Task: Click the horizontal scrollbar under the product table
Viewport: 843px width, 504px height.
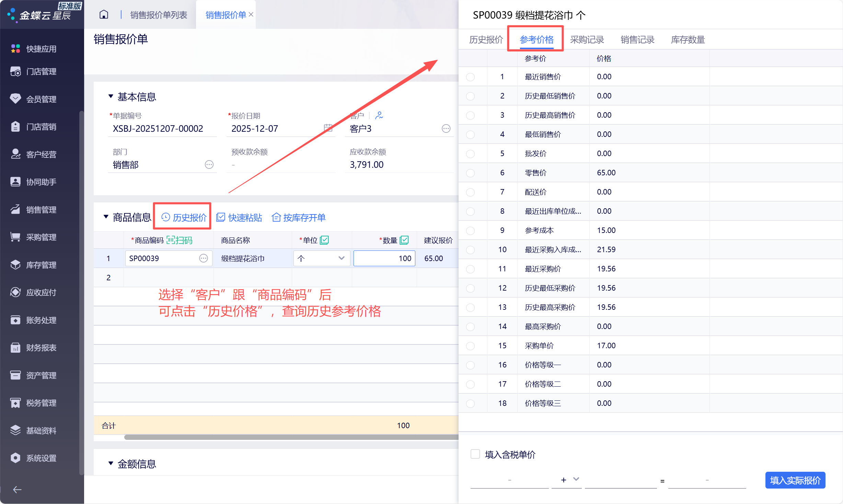Action: [291, 437]
